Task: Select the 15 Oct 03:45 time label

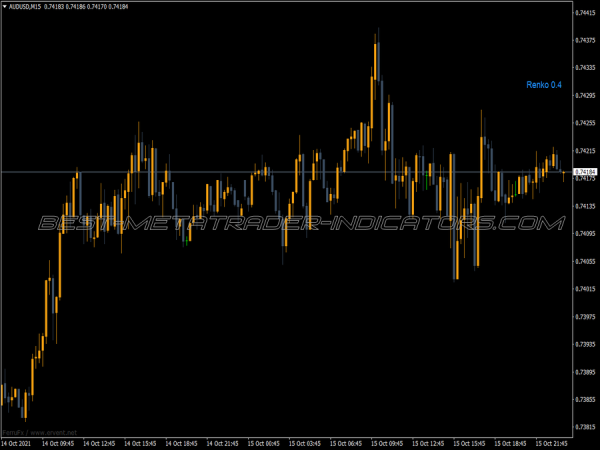Action: pyautogui.click(x=305, y=442)
